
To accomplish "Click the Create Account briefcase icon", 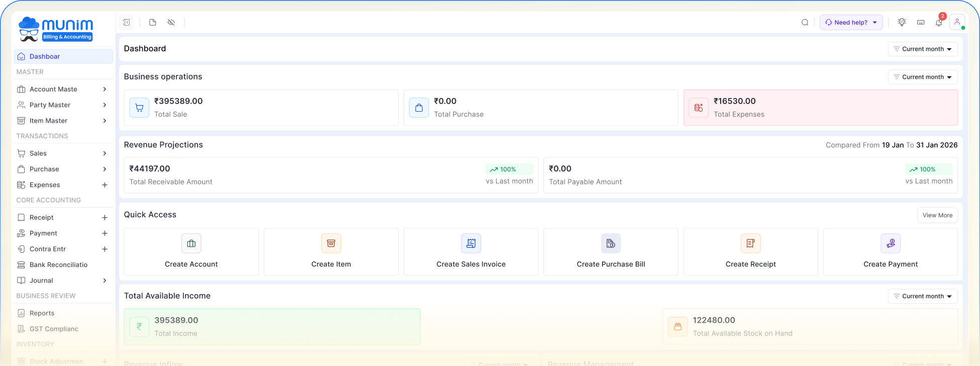I will (191, 244).
